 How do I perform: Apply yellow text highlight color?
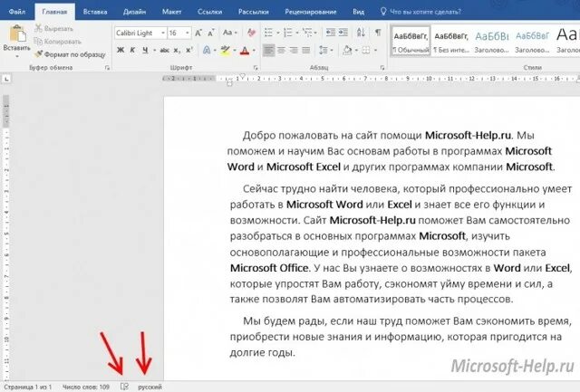tap(225, 50)
